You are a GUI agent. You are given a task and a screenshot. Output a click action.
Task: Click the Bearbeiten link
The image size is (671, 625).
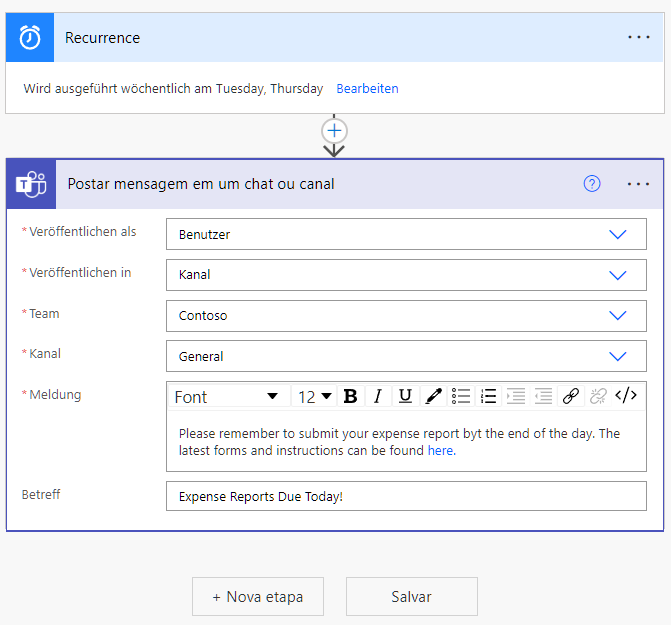click(367, 89)
